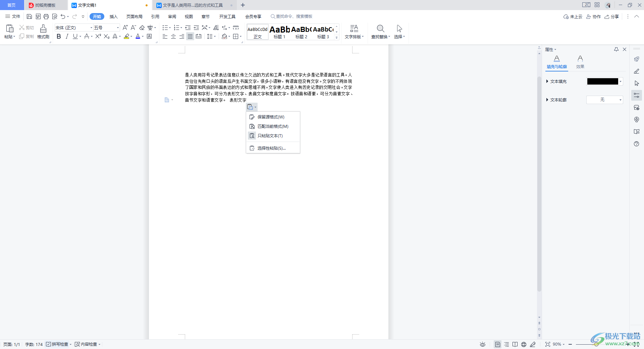
Task: Open the font size dropdown 五号
Action: [x=118, y=28]
